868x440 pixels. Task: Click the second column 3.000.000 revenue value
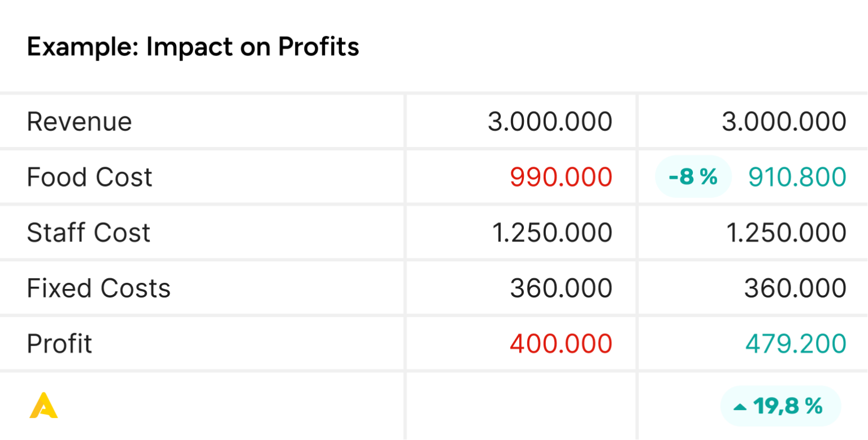point(784,122)
